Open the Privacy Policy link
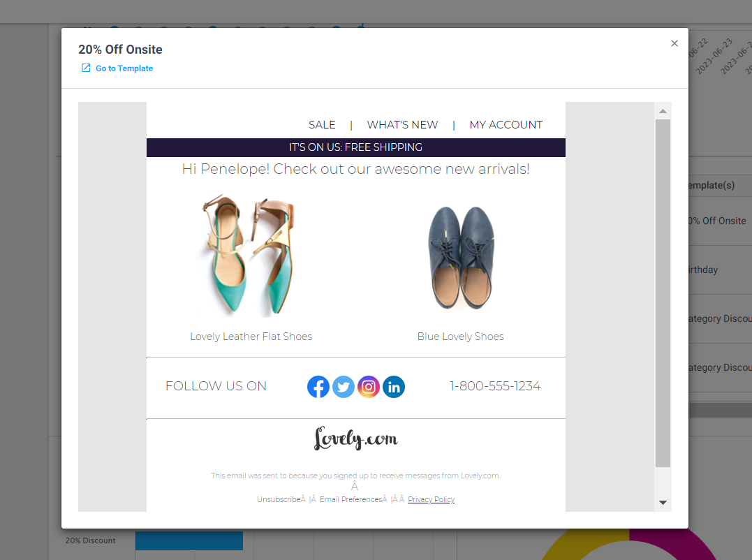The image size is (752, 560). click(x=431, y=499)
